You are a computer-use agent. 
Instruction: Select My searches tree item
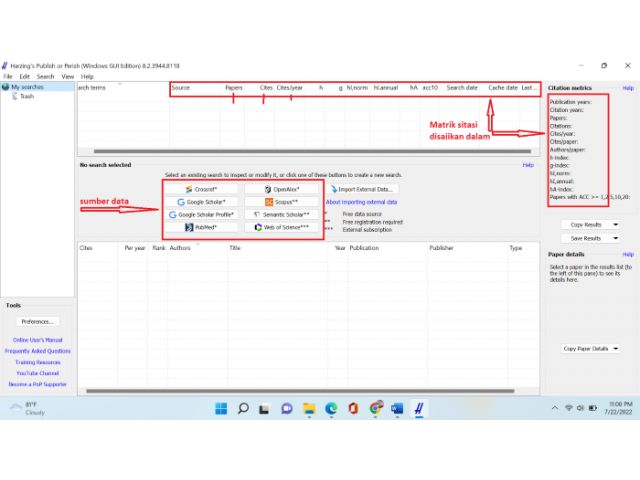point(27,87)
